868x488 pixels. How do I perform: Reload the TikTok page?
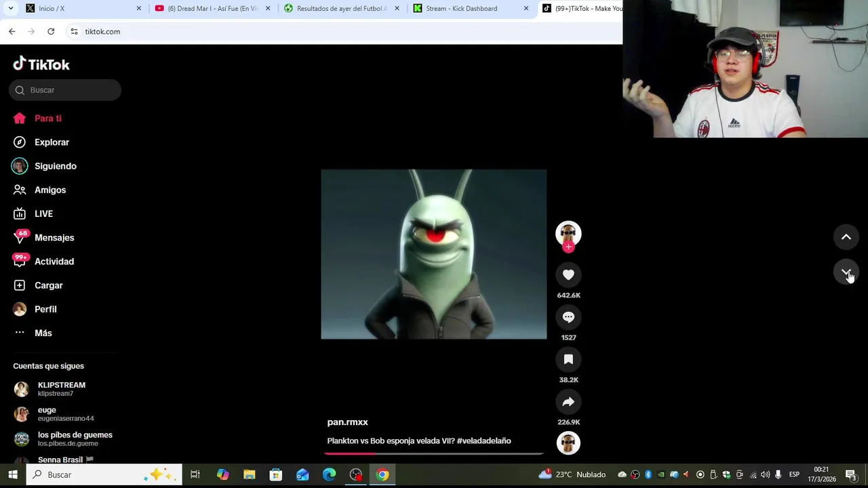click(51, 31)
